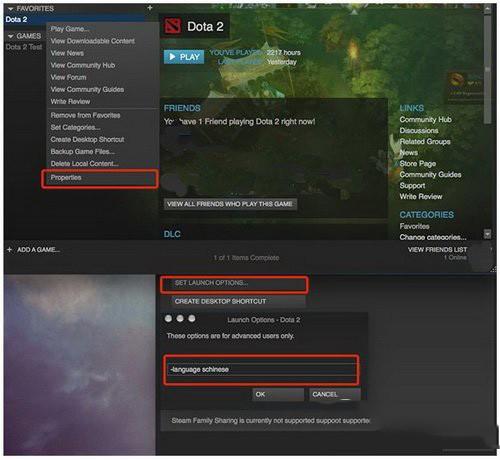The height and width of the screenshot is (460, 500).
Task: Click the Set Launch Options button
Action: pos(233,284)
